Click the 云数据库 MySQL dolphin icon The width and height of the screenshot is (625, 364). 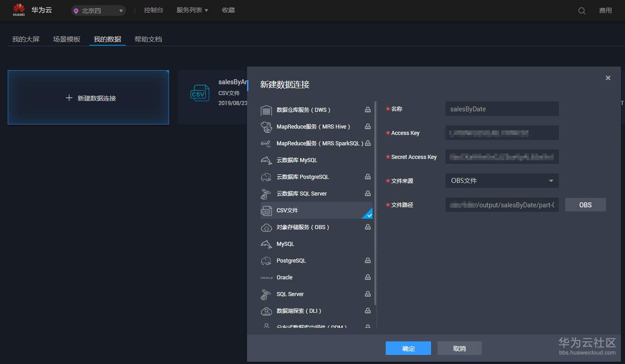coord(266,160)
